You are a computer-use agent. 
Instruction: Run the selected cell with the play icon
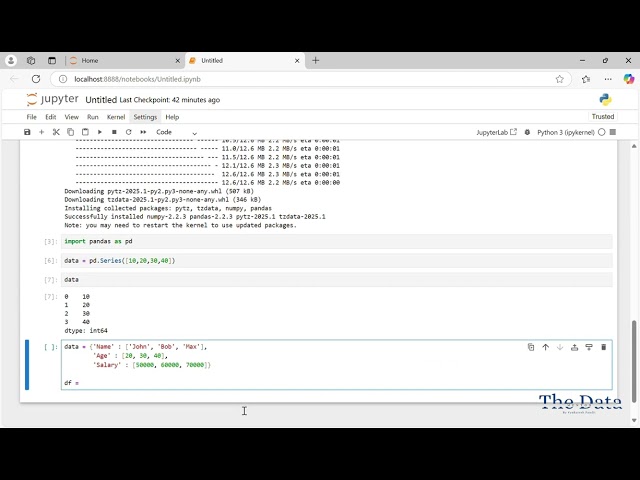100,132
